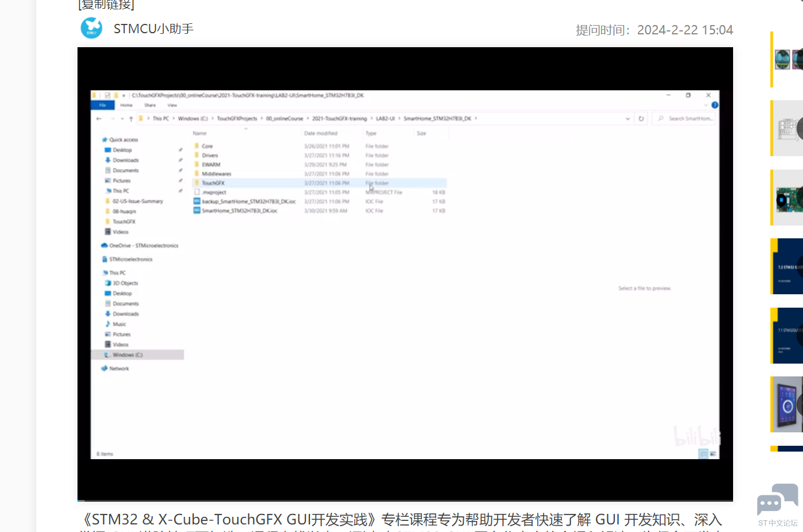
Task: Open the sidebar thumbnail showing a tablet display
Action: [788, 404]
